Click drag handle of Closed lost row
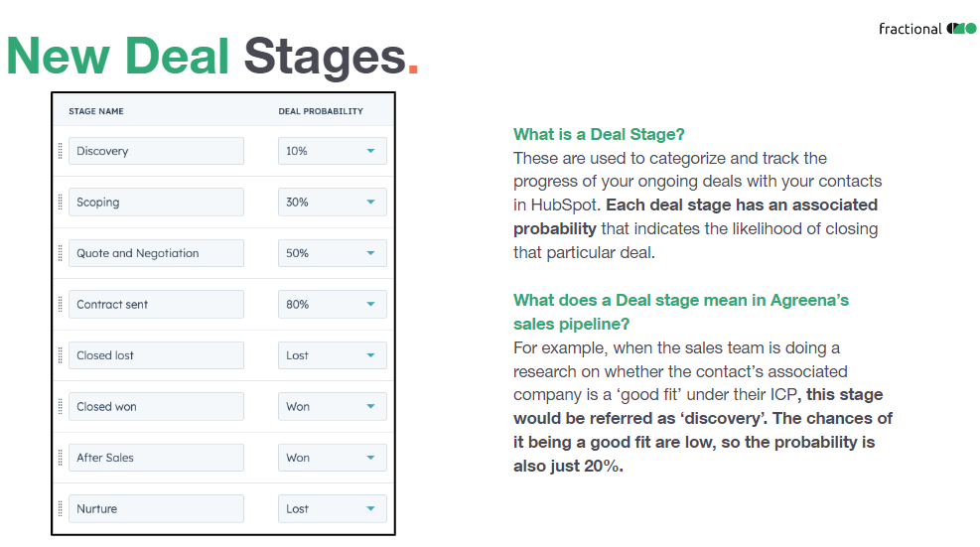Screen dimensions: 980x547 [60, 355]
